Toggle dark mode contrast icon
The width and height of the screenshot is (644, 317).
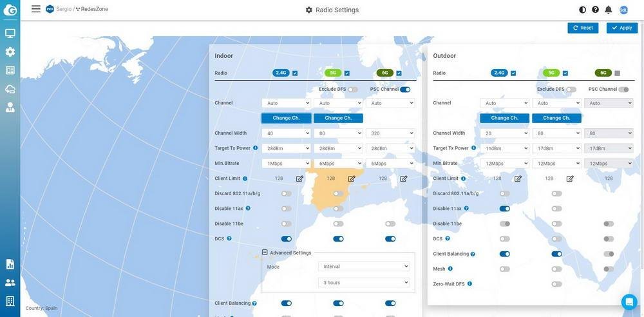(x=582, y=10)
